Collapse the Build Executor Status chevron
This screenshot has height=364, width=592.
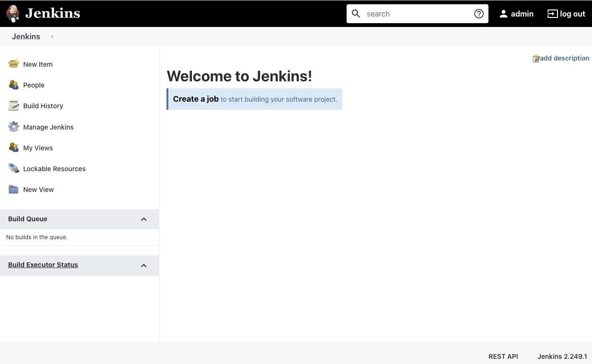(144, 266)
